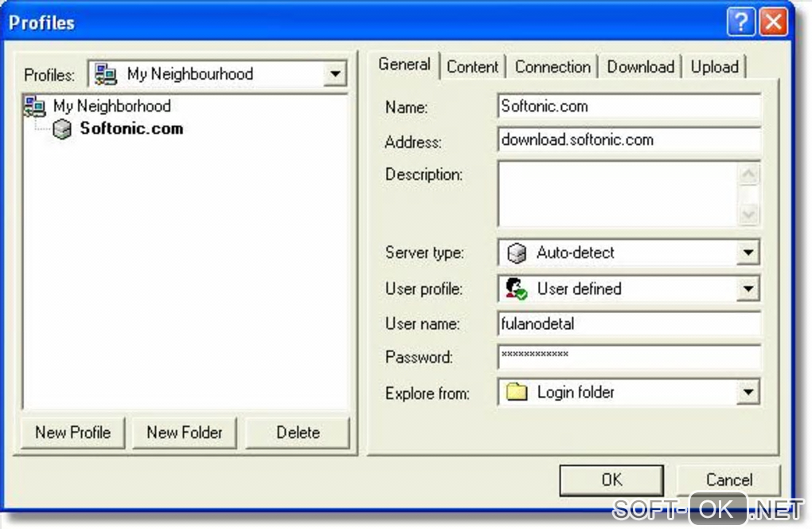Click the Login folder yellow folder icon

click(x=517, y=392)
